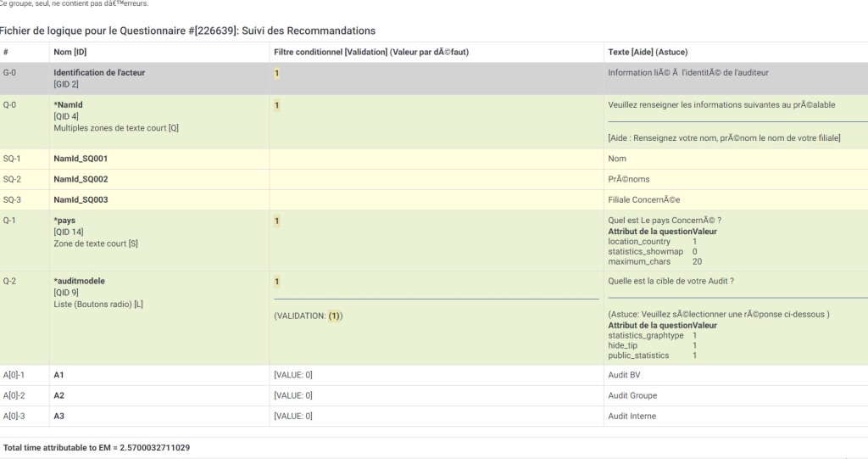Click the "Audit Interne" answer text

632,416
